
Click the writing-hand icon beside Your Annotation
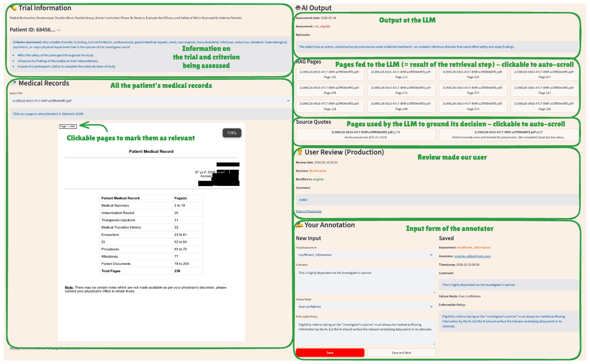tap(299, 225)
